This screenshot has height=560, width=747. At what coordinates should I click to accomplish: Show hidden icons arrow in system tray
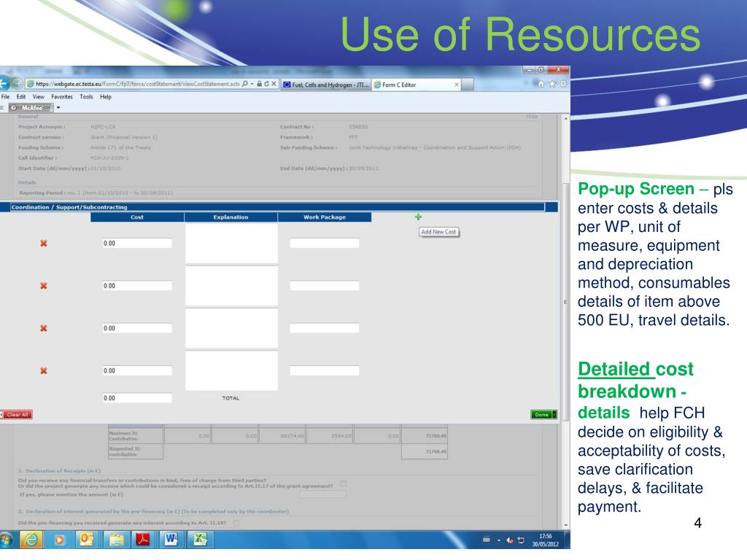(x=499, y=540)
